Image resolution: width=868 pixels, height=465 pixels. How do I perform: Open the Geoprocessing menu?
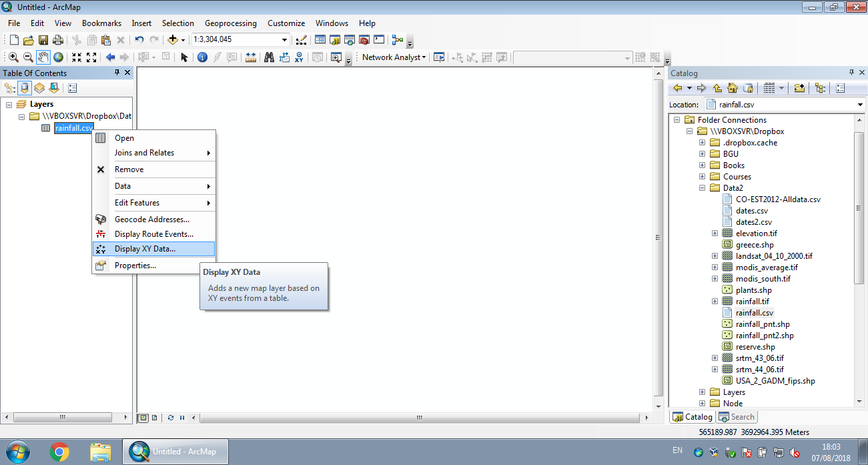(x=230, y=23)
